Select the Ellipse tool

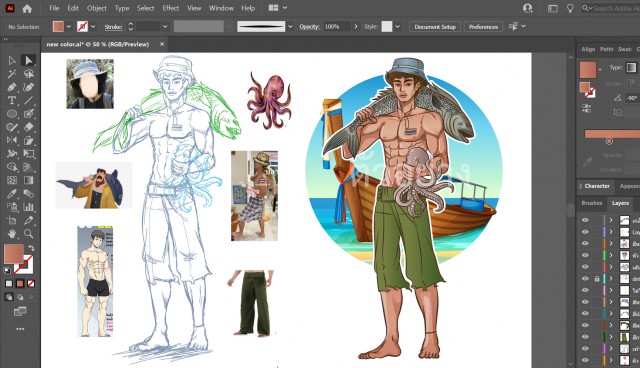coord(12,114)
